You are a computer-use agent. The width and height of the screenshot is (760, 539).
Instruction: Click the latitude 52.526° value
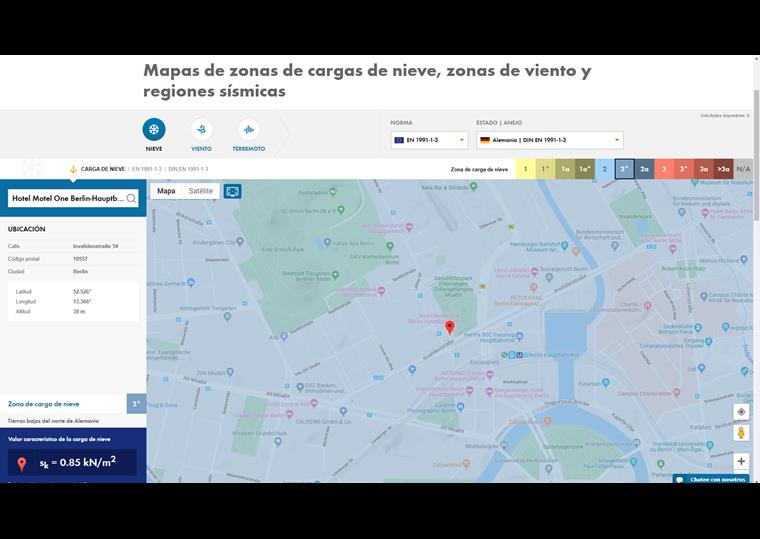[82, 292]
